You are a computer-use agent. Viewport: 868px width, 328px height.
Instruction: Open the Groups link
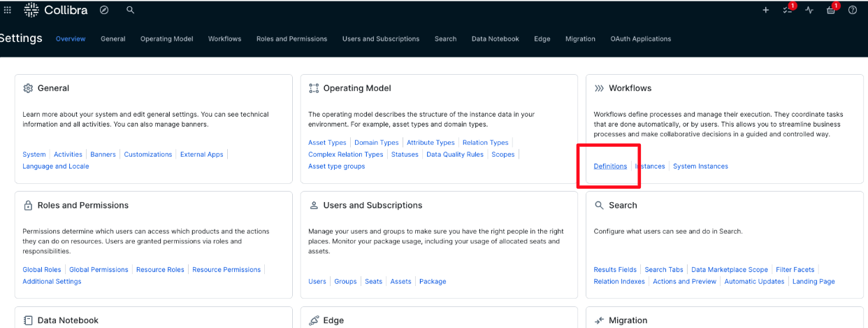tap(345, 282)
